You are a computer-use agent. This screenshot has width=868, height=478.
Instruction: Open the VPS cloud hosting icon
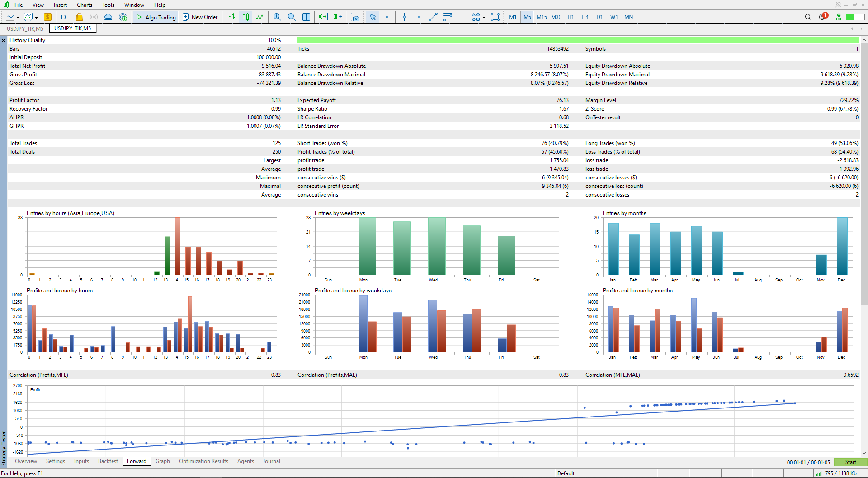pos(108,17)
